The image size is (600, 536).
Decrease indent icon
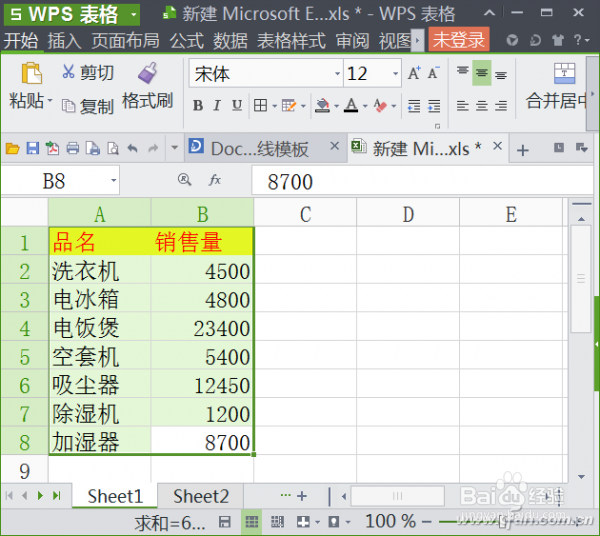414,106
